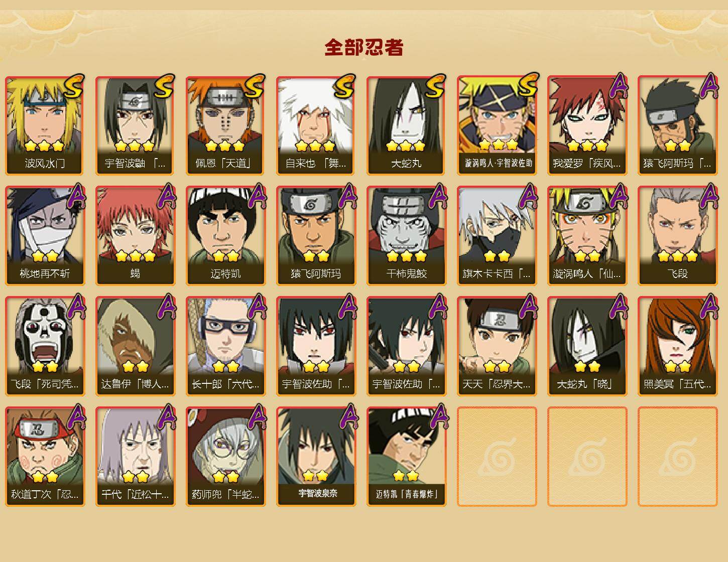Viewport: 728px width, 562px height.
Task: Select the 波风水门 ninja card
Action: point(45,125)
